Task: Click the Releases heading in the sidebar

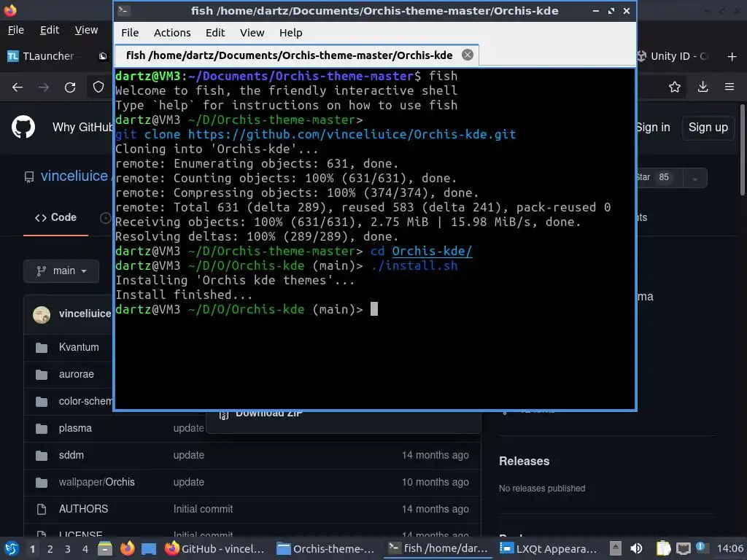Action: (524, 461)
